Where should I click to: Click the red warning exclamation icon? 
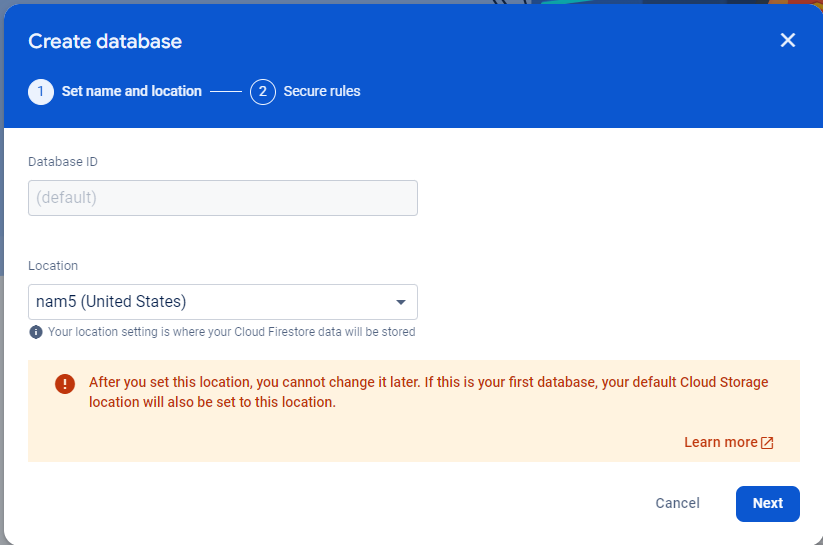[x=65, y=383]
